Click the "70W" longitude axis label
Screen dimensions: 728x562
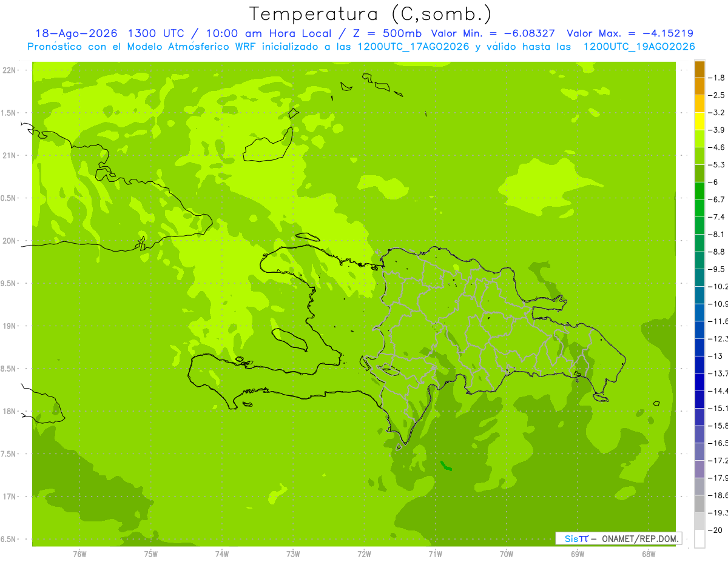(506, 554)
